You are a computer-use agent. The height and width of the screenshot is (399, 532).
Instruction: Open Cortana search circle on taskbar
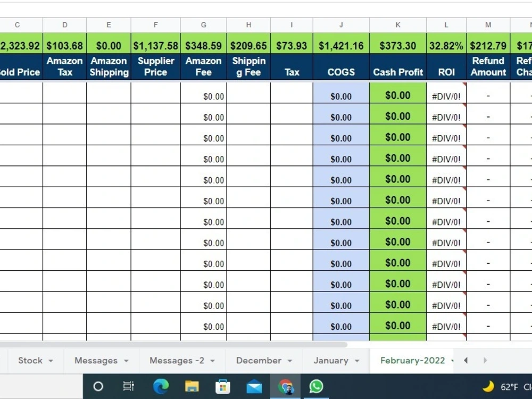(98, 386)
